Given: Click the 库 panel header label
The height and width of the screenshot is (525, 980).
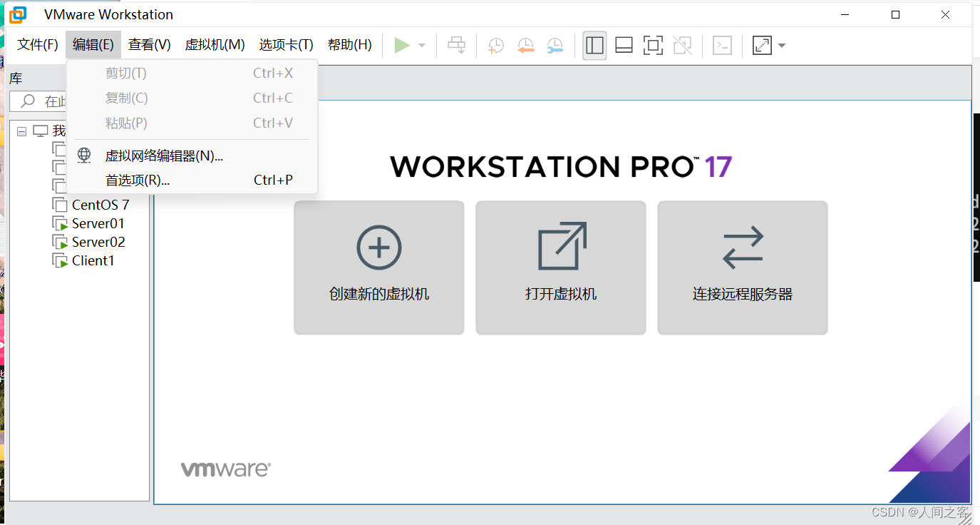Looking at the screenshot, I should coord(16,78).
